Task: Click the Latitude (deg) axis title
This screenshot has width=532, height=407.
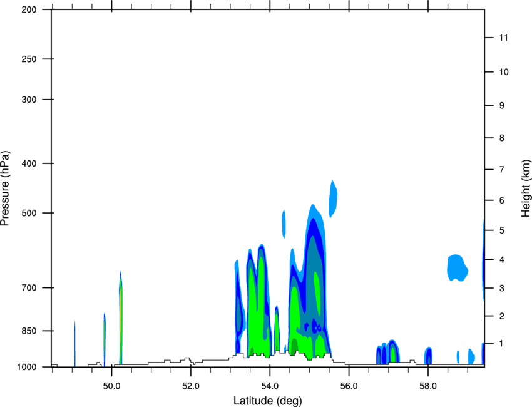Action: (x=267, y=401)
